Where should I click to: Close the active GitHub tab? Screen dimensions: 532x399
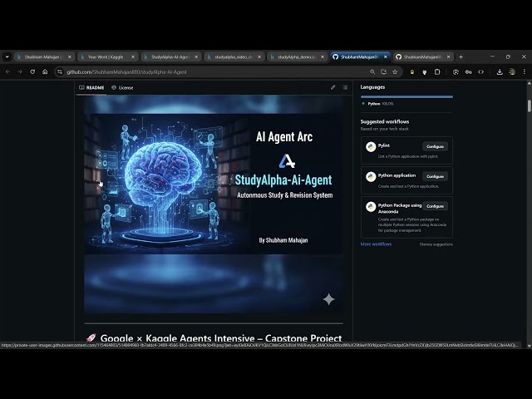386,57
